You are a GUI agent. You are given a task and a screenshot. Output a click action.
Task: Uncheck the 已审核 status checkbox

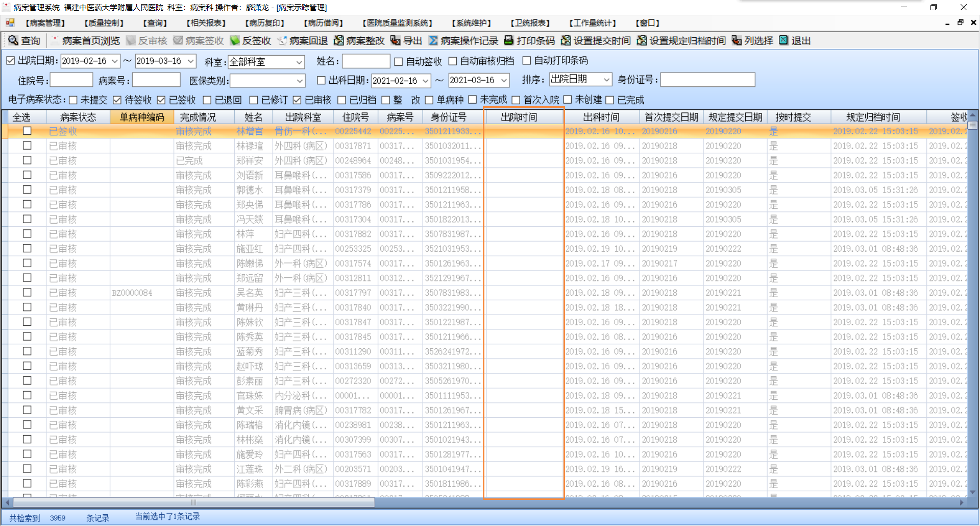(x=297, y=100)
